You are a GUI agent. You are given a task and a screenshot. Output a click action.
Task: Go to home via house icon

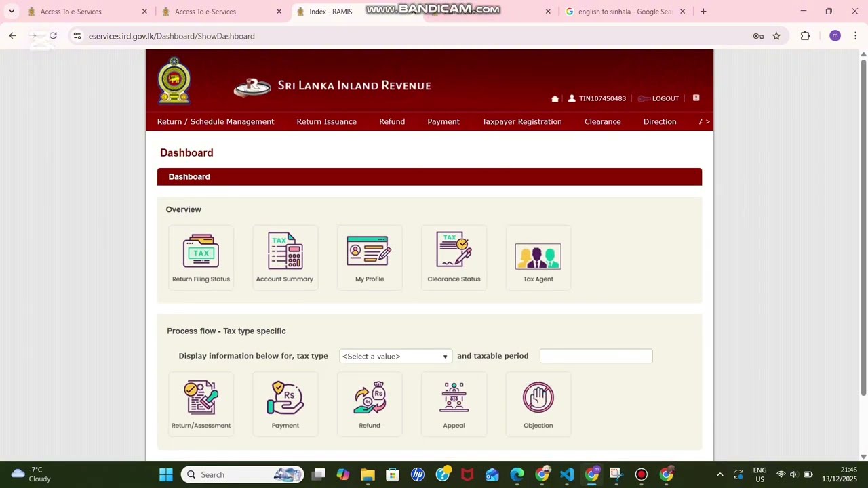555,98
